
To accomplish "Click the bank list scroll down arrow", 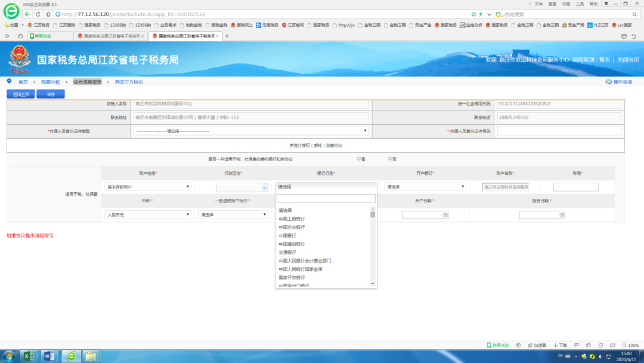I will pyautogui.click(x=373, y=284).
